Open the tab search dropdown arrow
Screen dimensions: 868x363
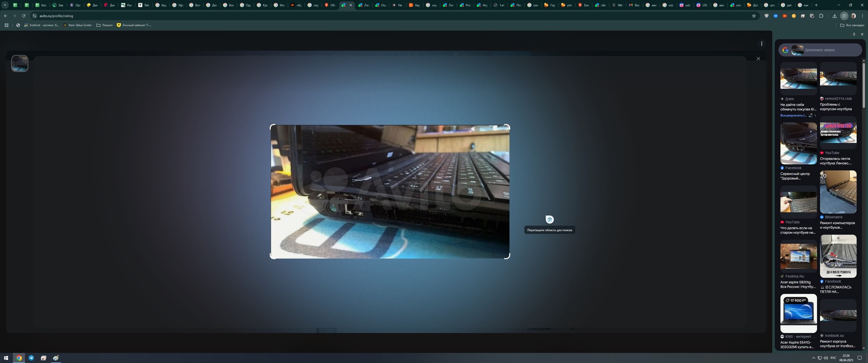point(5,5)
